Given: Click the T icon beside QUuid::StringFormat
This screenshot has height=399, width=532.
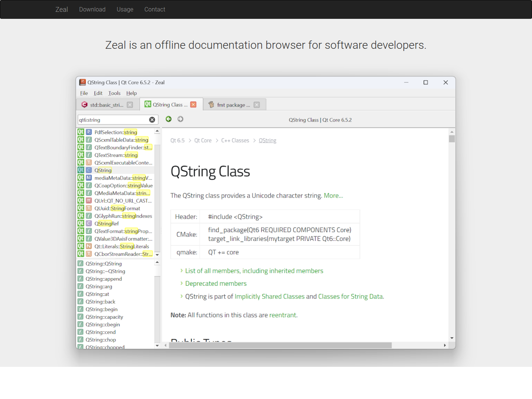Looking at the screenshot, I should click(x=89, y=208).
